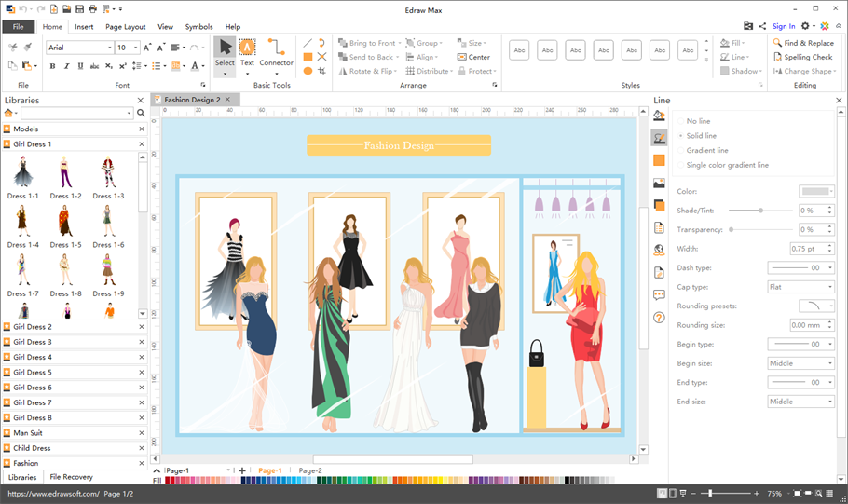This screenshot has height=504, width=848.
Task: Choose Single color gradient line option
Action: tap(727, 165)
